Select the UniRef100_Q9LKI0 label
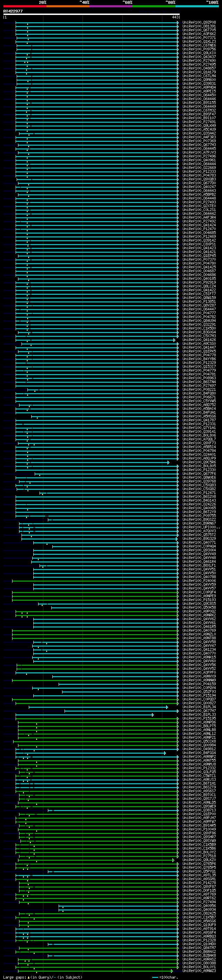This screenshot has width=222, height=980. point(199,53)
